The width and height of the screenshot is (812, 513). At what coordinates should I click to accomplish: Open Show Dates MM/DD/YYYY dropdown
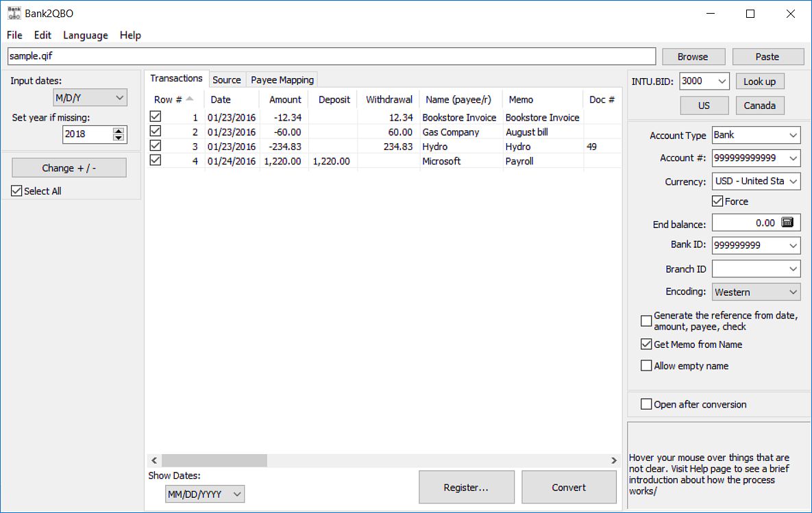[205, 494]
